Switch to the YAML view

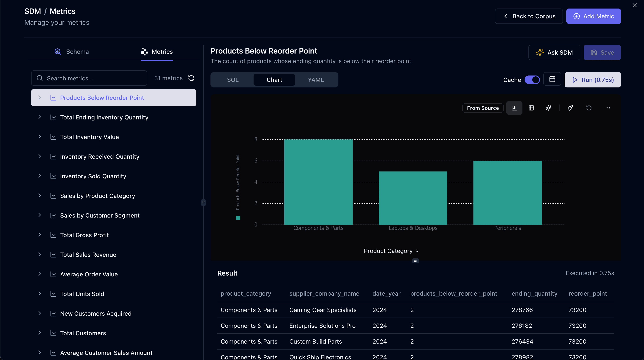point(316,80)
